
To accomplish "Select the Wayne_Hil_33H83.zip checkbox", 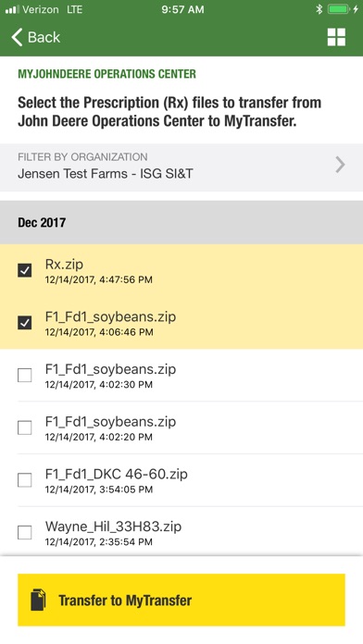I will [25, 532].
